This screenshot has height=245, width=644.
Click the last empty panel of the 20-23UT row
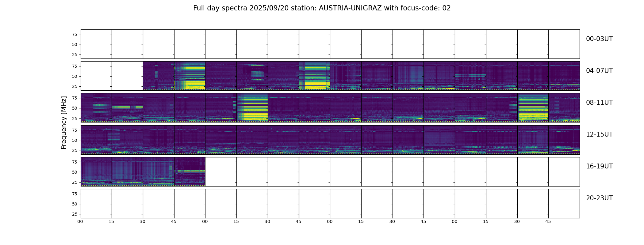click(x=564, y=204)
